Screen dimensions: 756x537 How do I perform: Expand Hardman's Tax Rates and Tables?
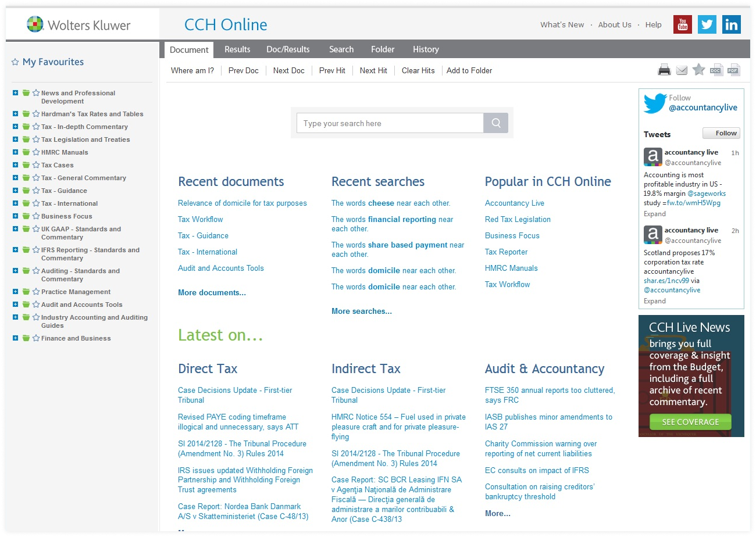pyautogui.click(x=16, y=114)
